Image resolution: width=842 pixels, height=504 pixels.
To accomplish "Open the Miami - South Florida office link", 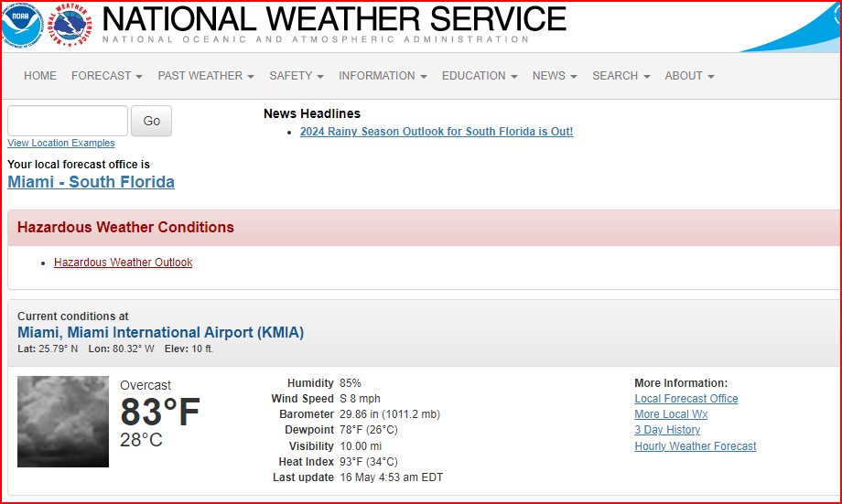I will pyautogui.click(x=91, y=182).
